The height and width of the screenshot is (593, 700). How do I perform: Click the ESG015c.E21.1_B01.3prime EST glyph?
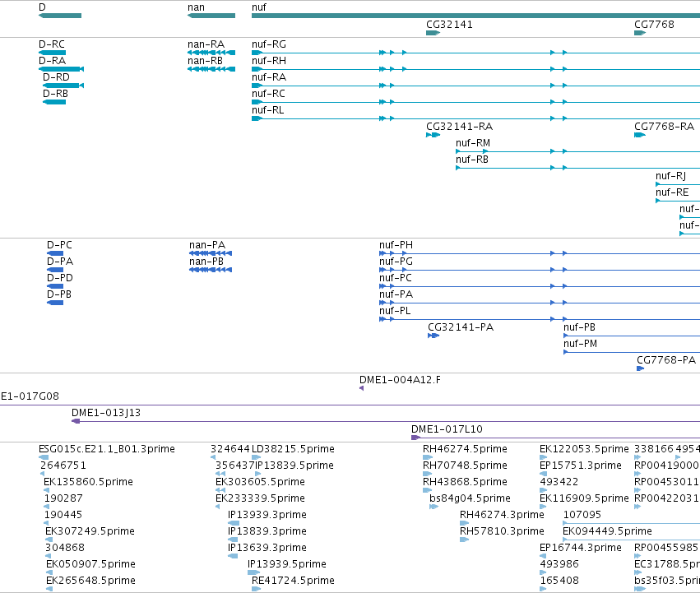[x=44, y=457]
